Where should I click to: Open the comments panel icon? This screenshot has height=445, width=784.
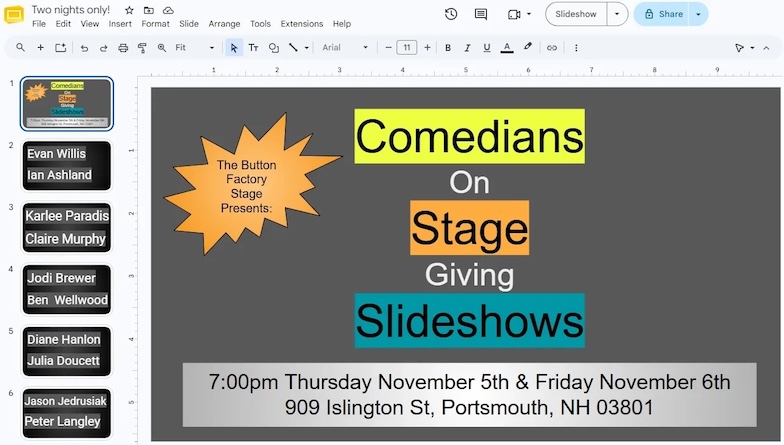pyautogui.click(x=481, y=14)
